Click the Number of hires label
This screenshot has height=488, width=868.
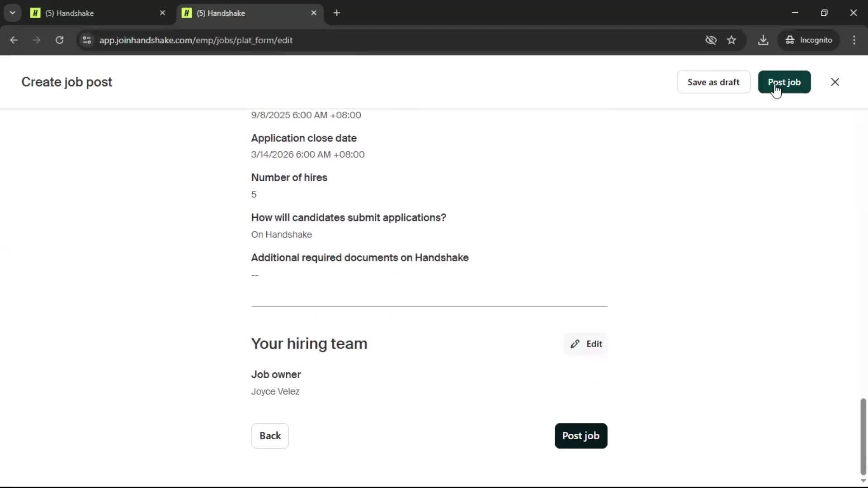(x=289, y=178)
